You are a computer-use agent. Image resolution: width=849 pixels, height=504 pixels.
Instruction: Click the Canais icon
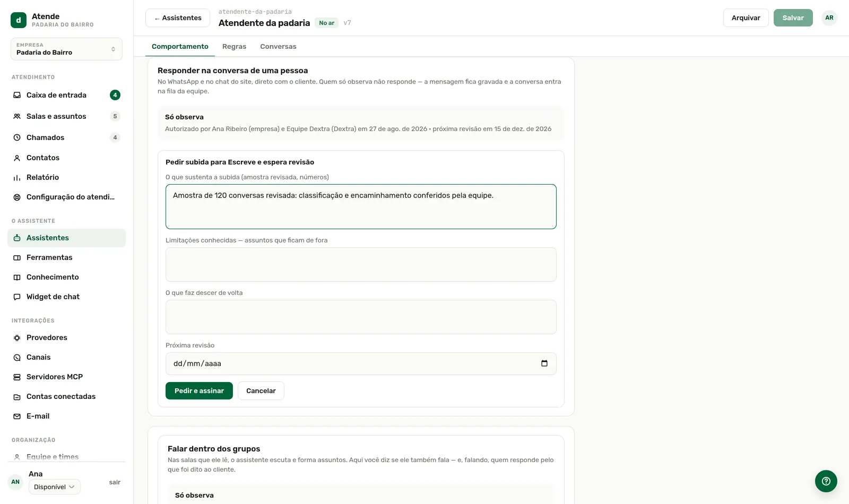pos(17,357)
